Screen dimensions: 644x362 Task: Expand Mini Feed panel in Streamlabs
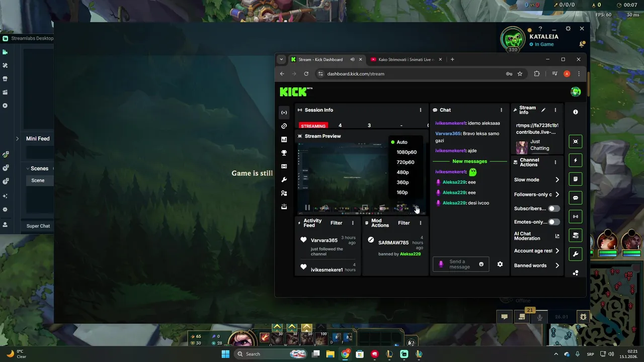pyautogui.click(x=18, y=139)
